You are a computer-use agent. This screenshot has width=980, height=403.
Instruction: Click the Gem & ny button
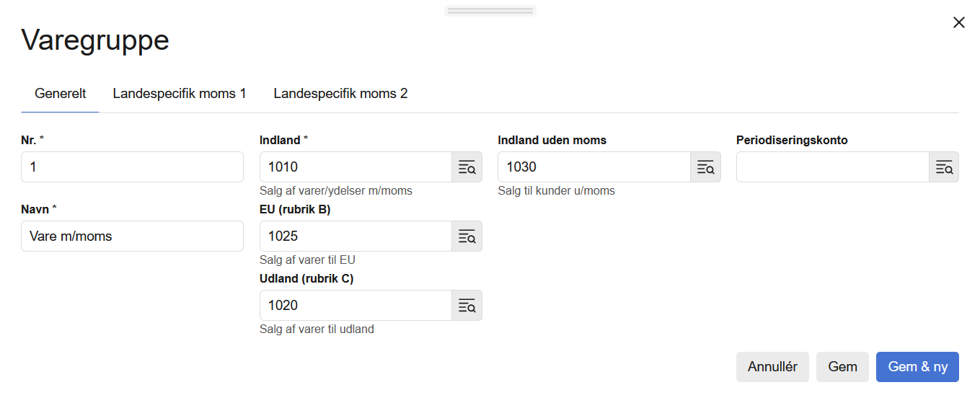[x=917, y=367]
